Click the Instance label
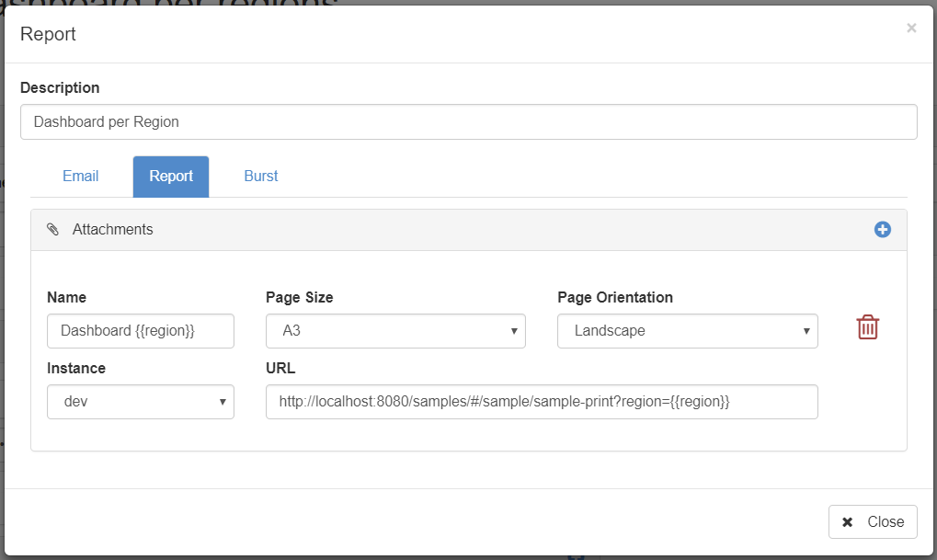The image size is (937, 560). point(76,369)
